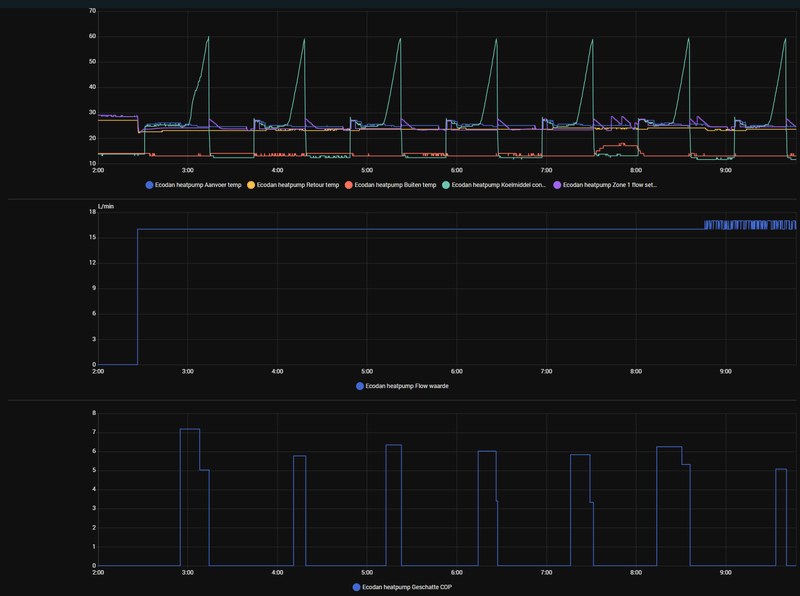Toggle the Geschatte COP legend entry
The width and height of the screenshot is (800, 596).
coord(402,587)
